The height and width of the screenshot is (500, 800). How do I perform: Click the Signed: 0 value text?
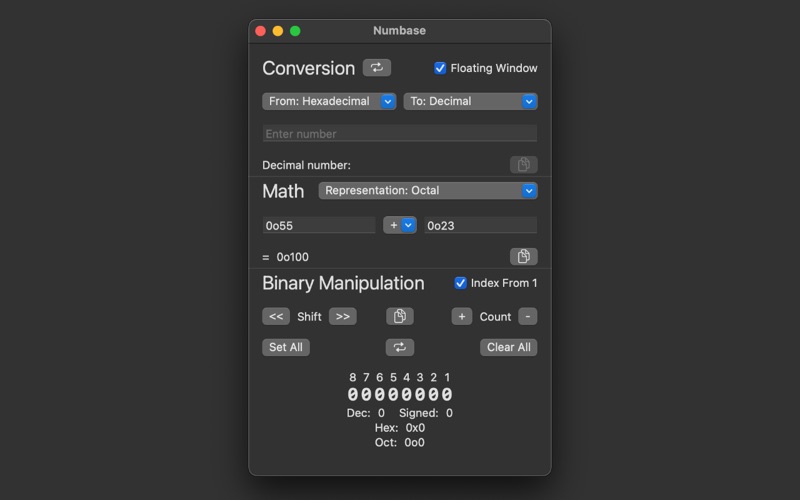coord(426,413)
